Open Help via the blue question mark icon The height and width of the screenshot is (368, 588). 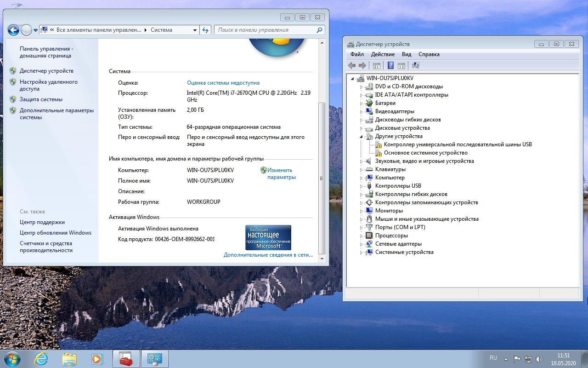click(x=390, y=65)
